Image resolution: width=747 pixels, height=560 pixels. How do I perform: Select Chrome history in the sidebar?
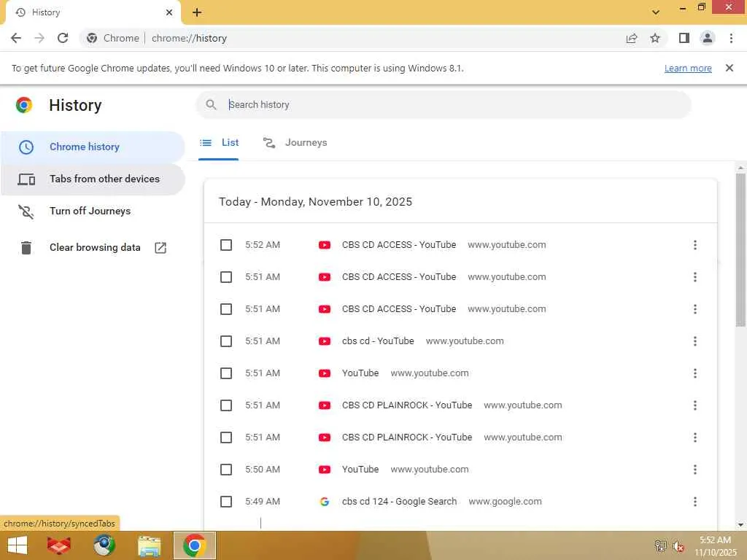(93, 147)
